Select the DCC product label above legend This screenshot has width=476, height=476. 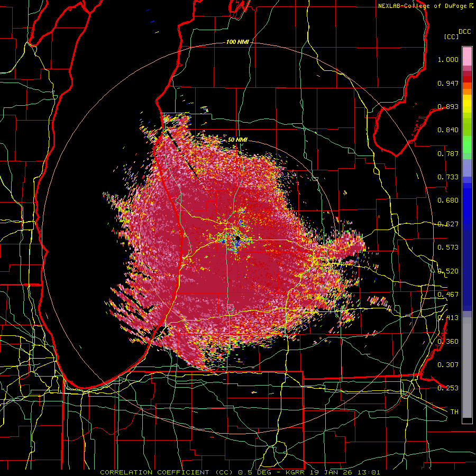coord(465,32)
